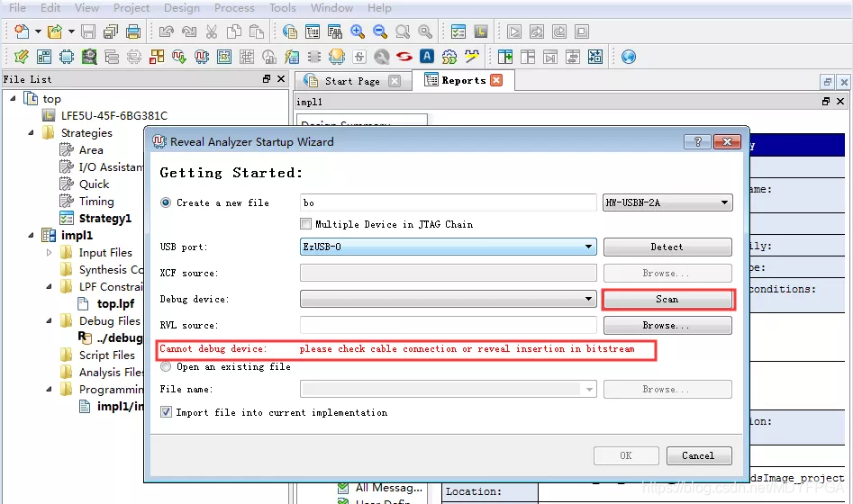Select top.lpf constraint file
This screenshot has width=853, height=504.
115,303
